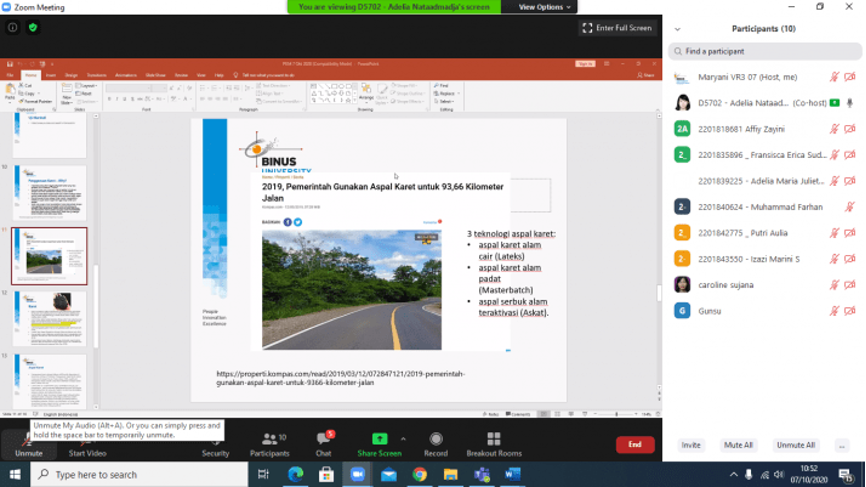Open Breakout Rooms icon
This screenshot has height=487, width=866.
click(493, 440)
